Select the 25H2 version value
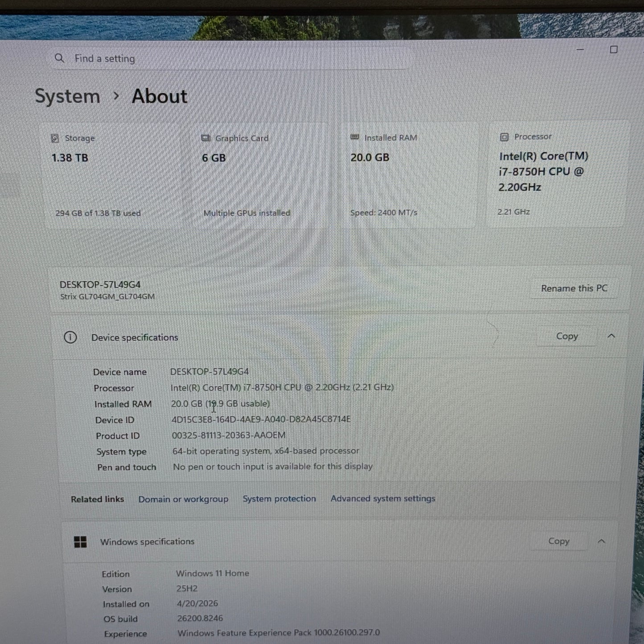Image resolution: width=644 pixels, height=644 pixels. [187, 588]
